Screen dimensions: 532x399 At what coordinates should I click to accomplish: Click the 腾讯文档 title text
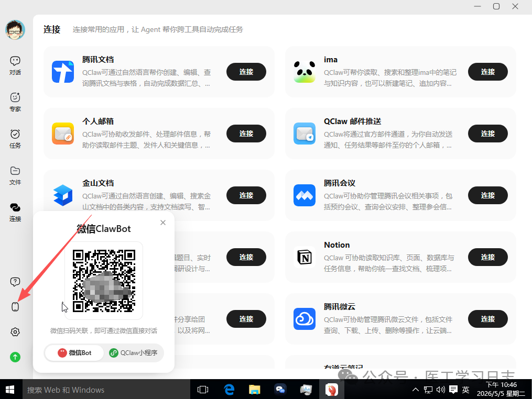(98, 60)
